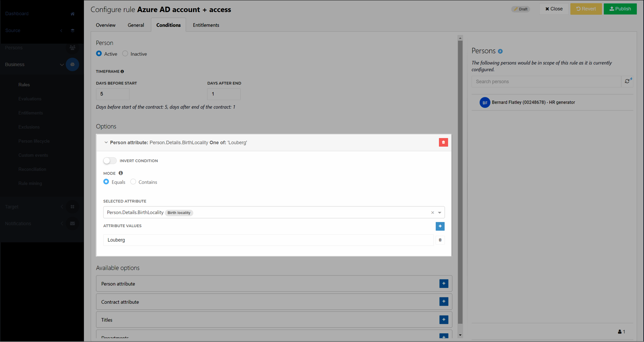Click the Source layers icon in sidebar
Screen dimensions: 644x342
(72, 31)
